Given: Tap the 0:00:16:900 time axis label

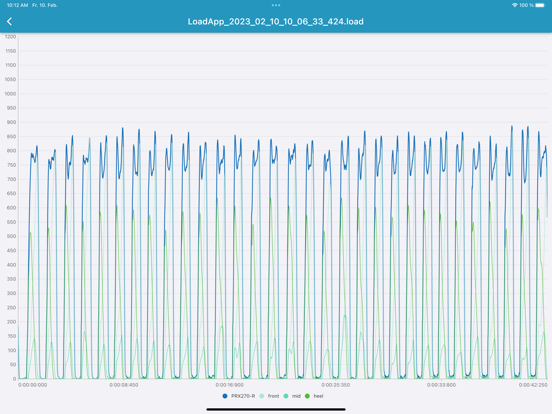Looking at the screenshot, I should (x=230, y=385).
